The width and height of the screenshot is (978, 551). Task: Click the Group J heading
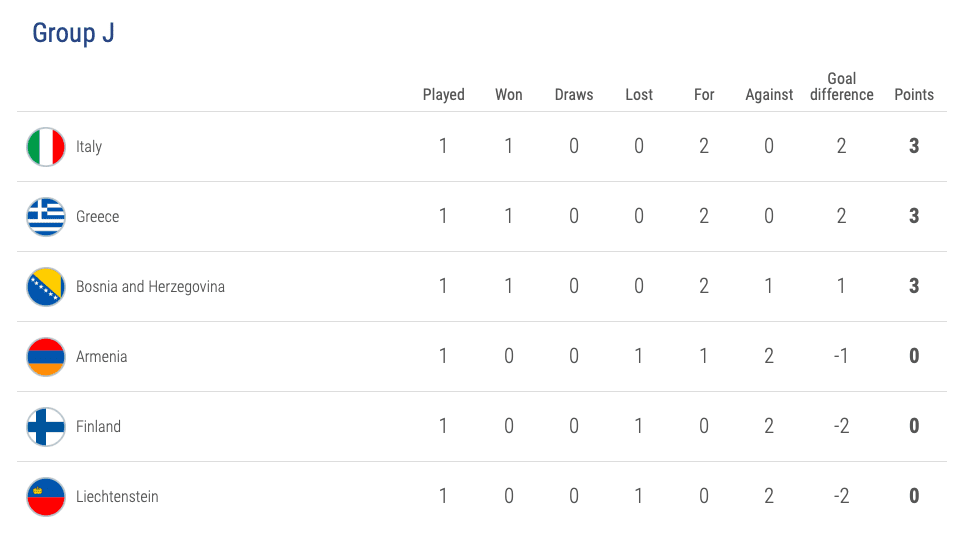[73, 33]
